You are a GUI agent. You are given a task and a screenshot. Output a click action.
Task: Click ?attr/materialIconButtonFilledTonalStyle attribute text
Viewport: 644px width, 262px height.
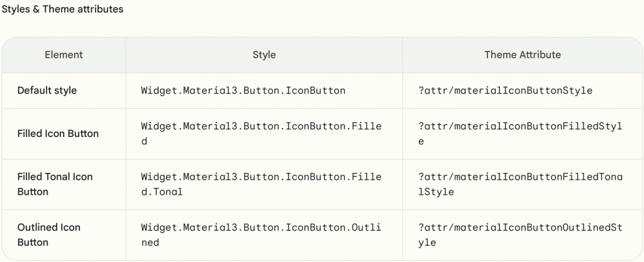[520, 177]
